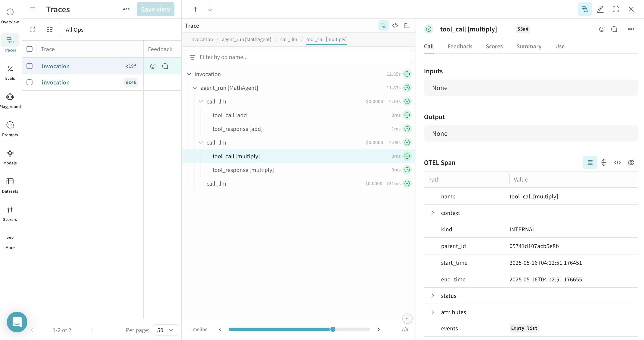
Task: Open the invocation dc46 trace link
Action: pyautogui.click(x=56, y=83)
